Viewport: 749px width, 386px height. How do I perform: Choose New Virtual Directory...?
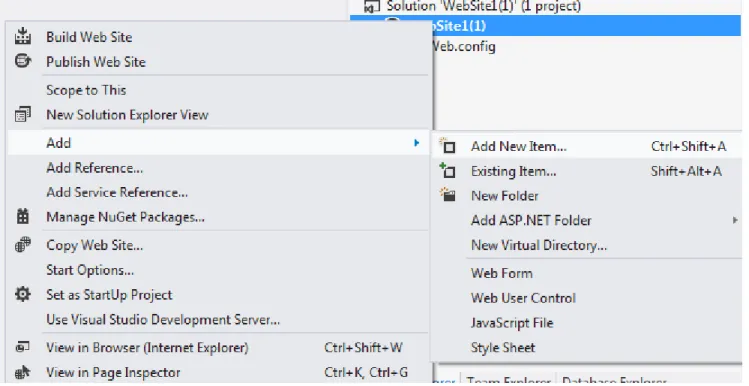pos(539,246)
